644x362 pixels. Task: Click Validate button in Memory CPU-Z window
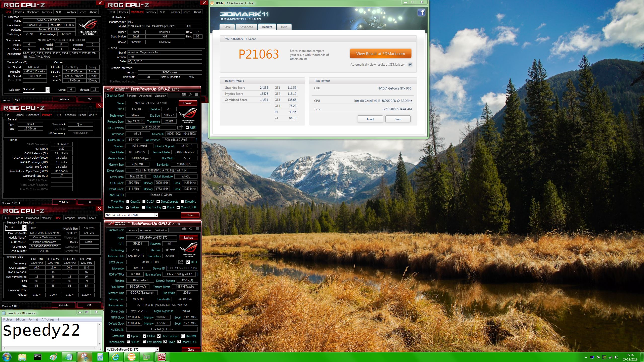(x=64, y=202)
